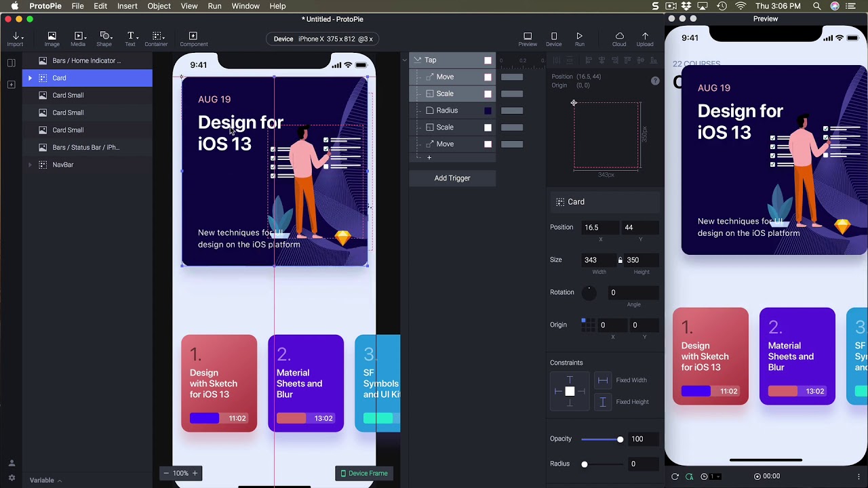868x488 pixels.
Task: Open the Text tool dropdown
Action: pyautogui.click(x=130, y=39)
